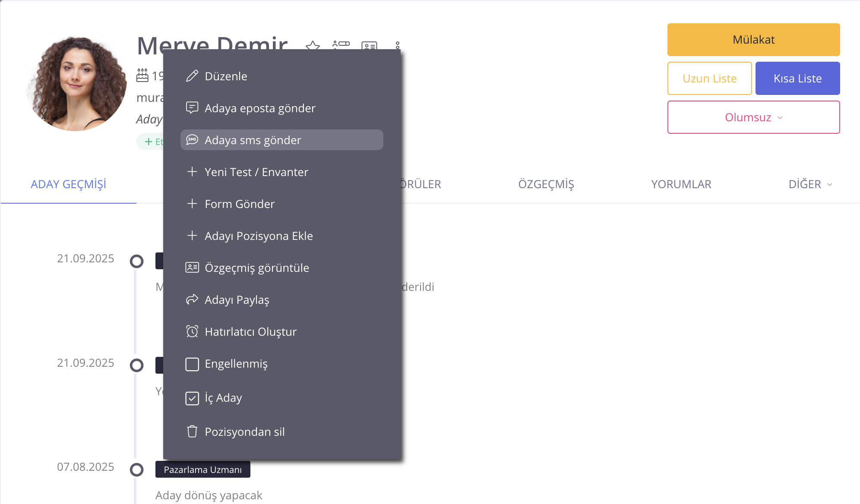Click the trash icon for Pozisyondan sil

tap(192, 432)
